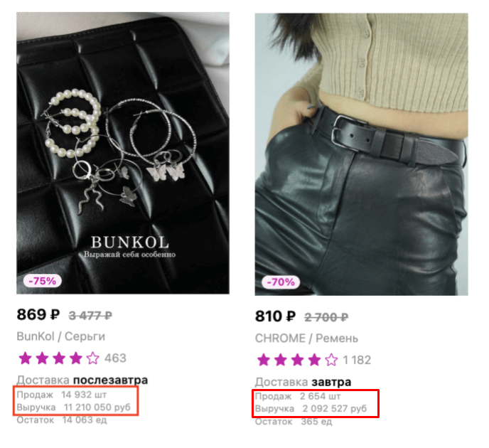
Task: Click the 869 ₽ price
Action: [x=38, y=314]
